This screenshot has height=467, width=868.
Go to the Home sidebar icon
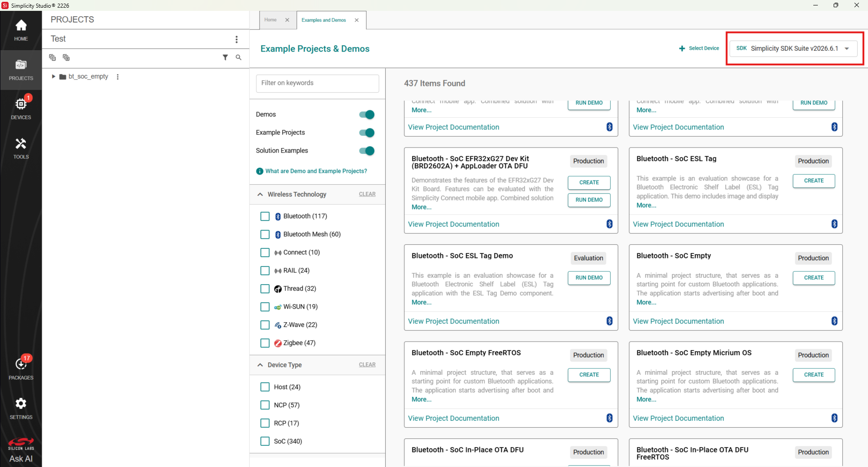(21, 30)
